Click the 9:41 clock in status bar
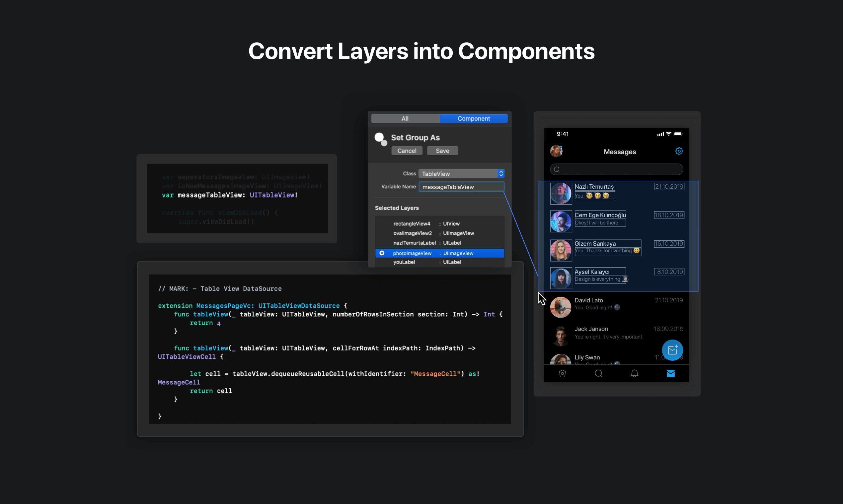 [x=563, y=134]
